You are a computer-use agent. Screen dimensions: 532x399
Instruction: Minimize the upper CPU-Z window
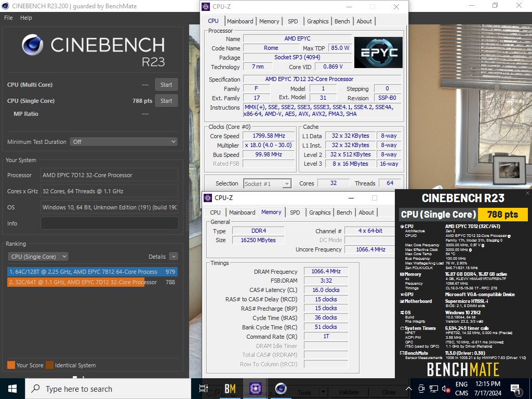tap(349, 7)
